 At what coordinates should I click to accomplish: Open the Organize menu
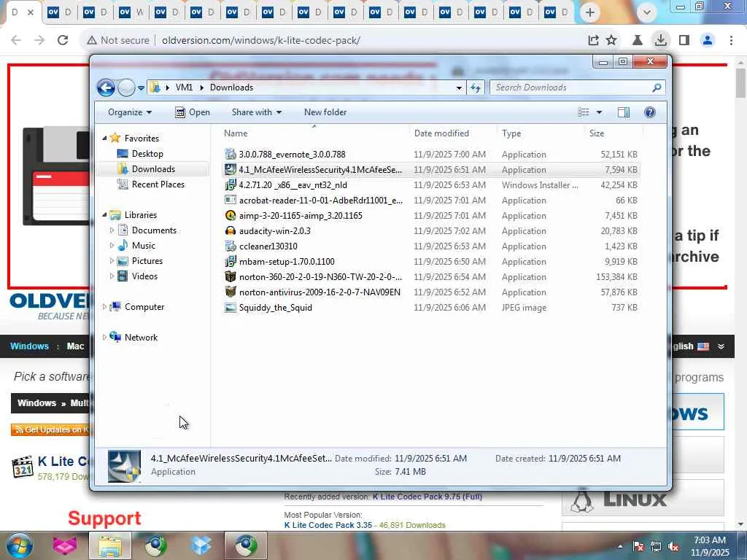[130, 112]
